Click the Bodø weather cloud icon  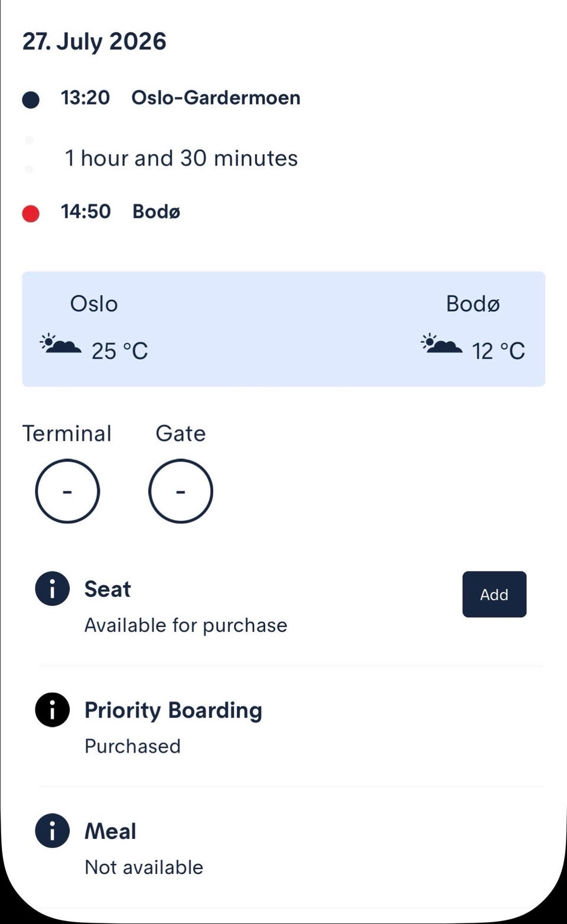tap(441, 344)
